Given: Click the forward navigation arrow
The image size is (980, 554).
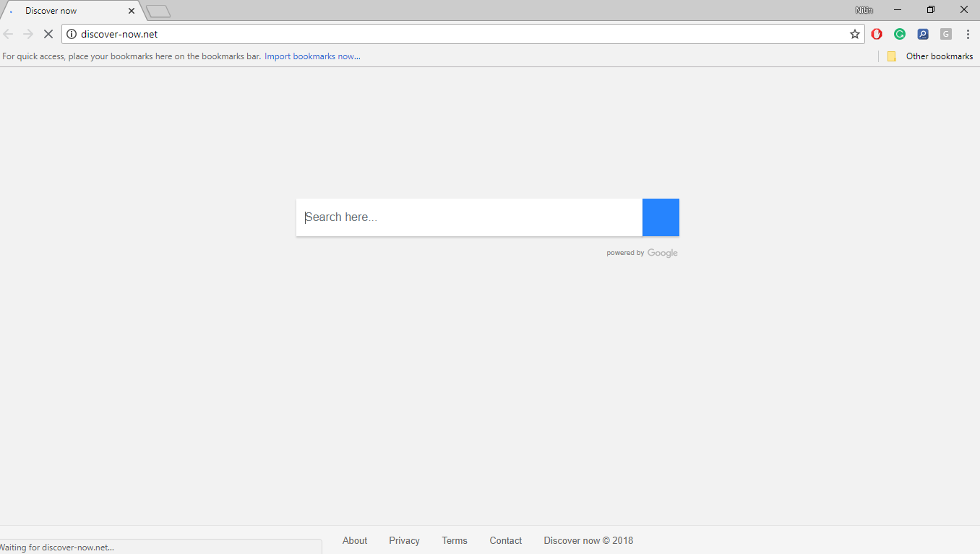Looking at the screenshot, I should pos(27,33).
